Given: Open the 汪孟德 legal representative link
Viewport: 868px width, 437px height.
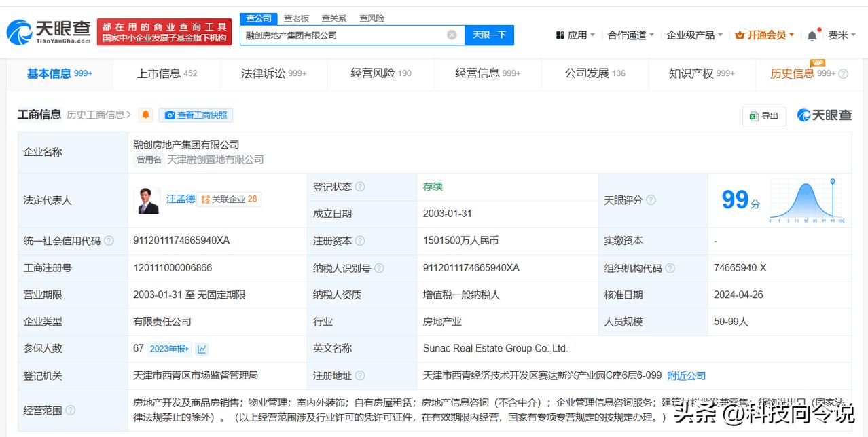Looking at the screenshot, I should [x=180, y=199].
